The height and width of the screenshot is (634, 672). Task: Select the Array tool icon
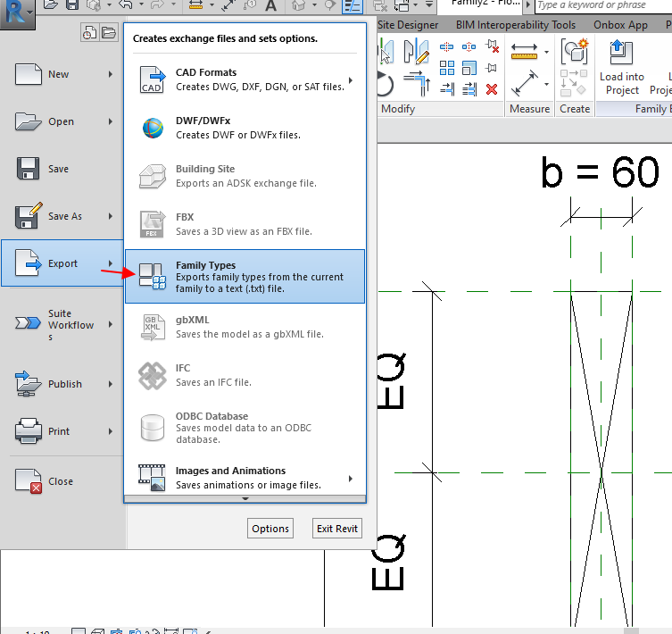point(446,68)
